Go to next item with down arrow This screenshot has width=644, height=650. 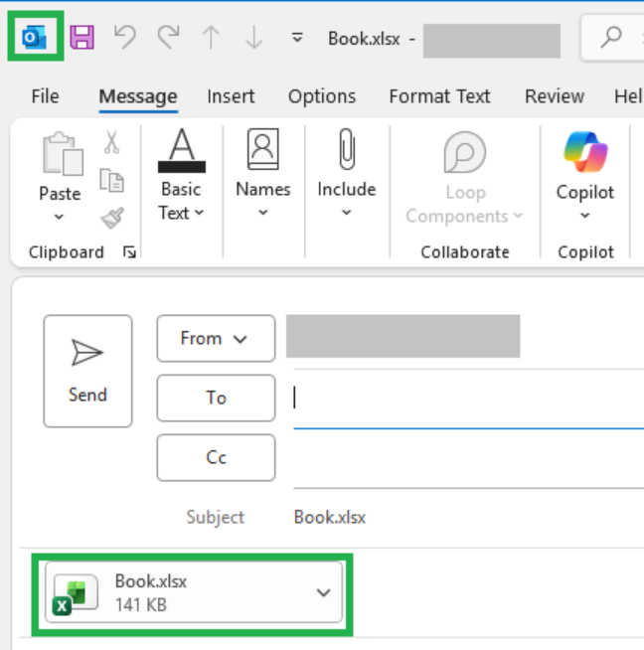pyautogui.click(x=253, y=38)
